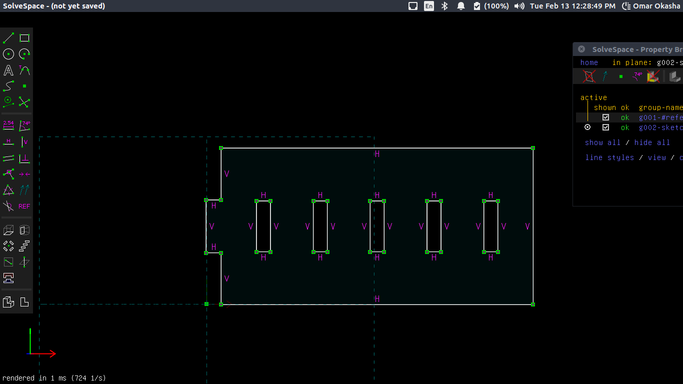Apply the angle constraint tool
Image resolution: width=683 pixels, height=384 pixels.
click(24, 126)
